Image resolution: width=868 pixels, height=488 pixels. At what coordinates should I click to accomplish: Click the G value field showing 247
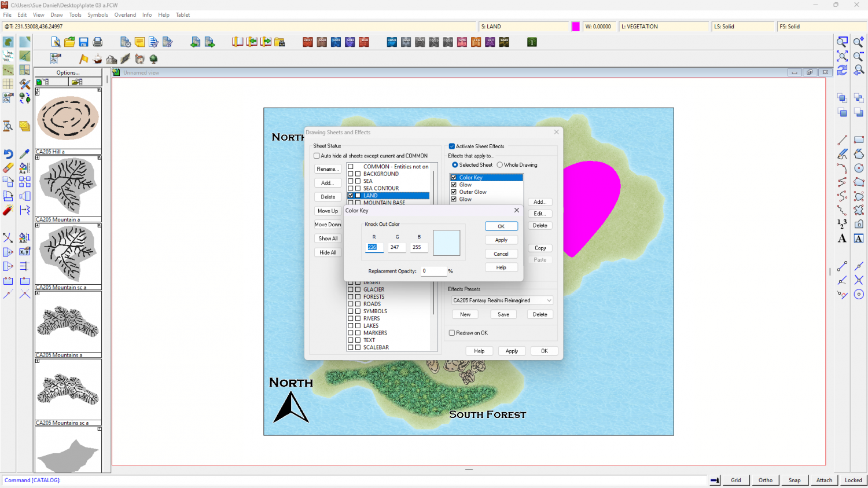point(397,247)
